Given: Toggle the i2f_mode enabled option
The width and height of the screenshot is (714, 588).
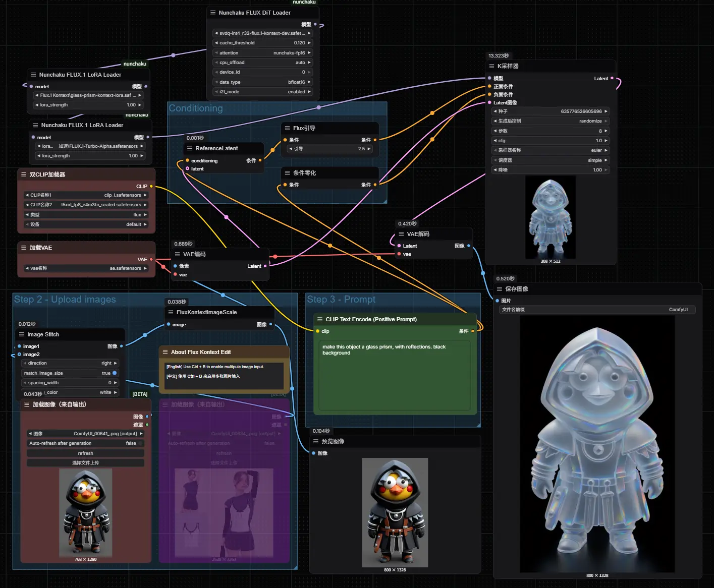Looking at the screenshot, I should (x=262, y=92).
